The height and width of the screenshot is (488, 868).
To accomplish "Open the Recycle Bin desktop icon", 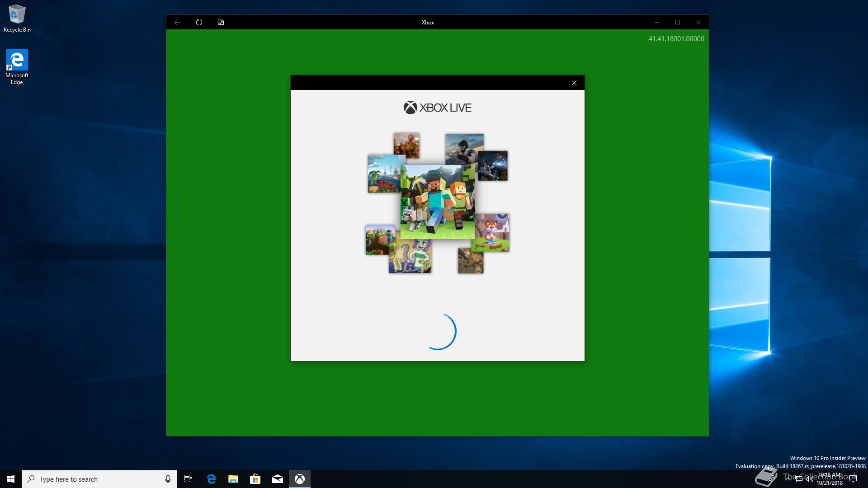I will pyautogui.click(x=17, y=19).
